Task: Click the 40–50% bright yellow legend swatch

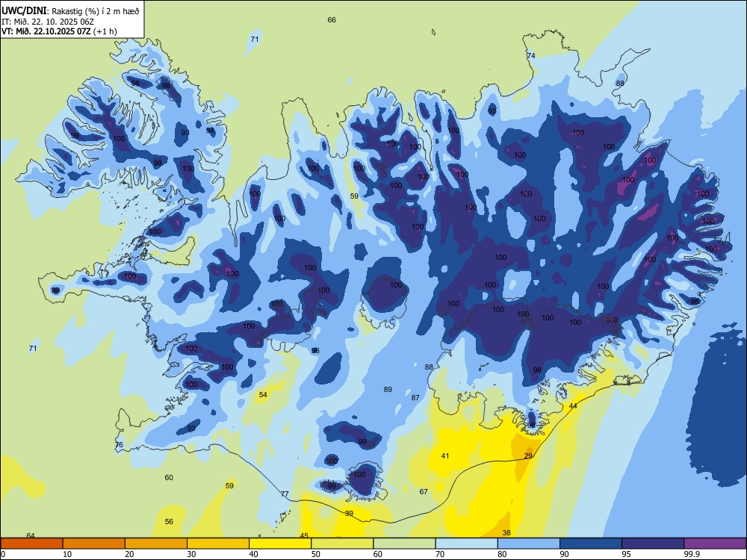Action: (x=280, y=544)
